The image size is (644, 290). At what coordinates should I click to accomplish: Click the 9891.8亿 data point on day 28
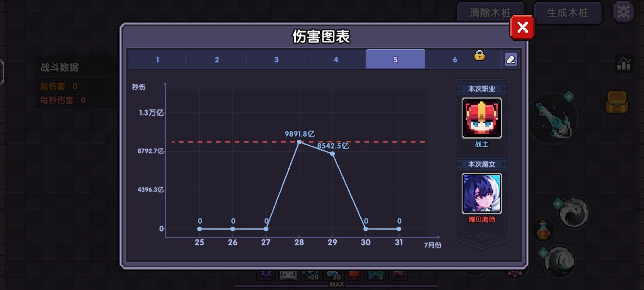299,142
